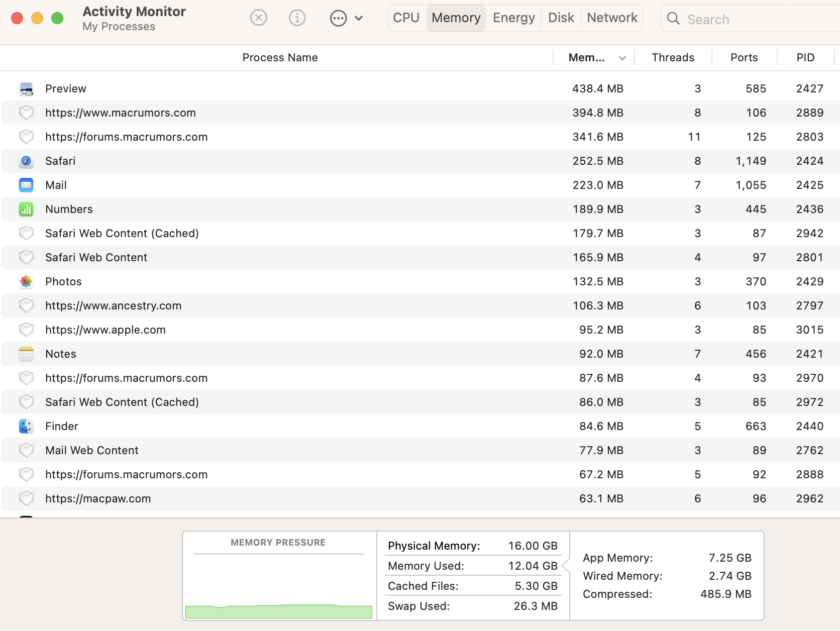Select Mail Web Content process name

tap(92, 450)
